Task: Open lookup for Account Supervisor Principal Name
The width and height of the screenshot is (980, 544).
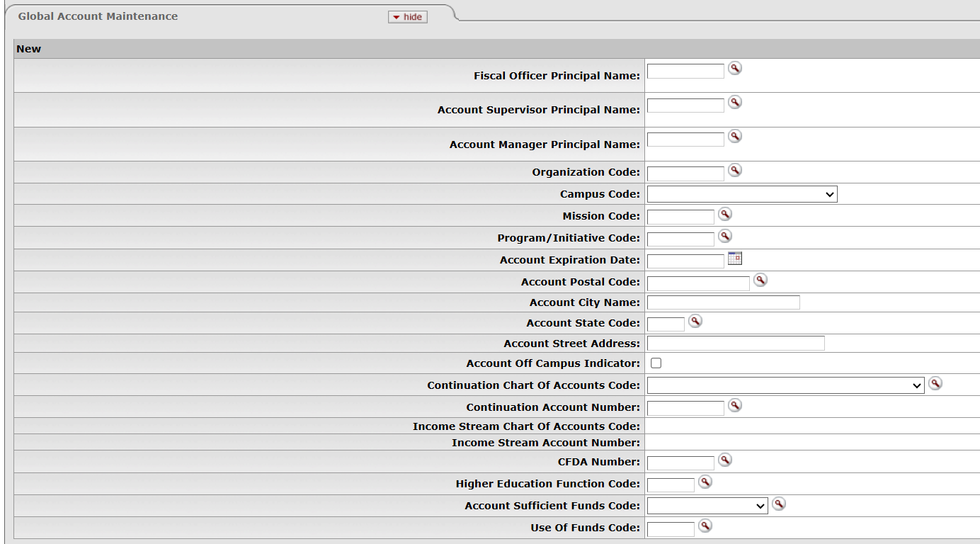Action: click(x=735, y=102)
